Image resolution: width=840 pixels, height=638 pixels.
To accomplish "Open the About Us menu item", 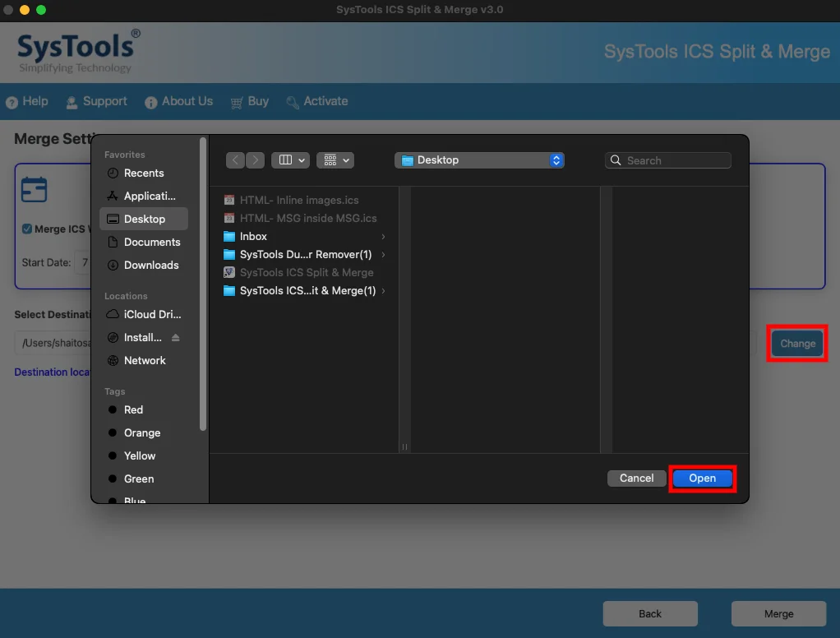I will pos(179,101).
